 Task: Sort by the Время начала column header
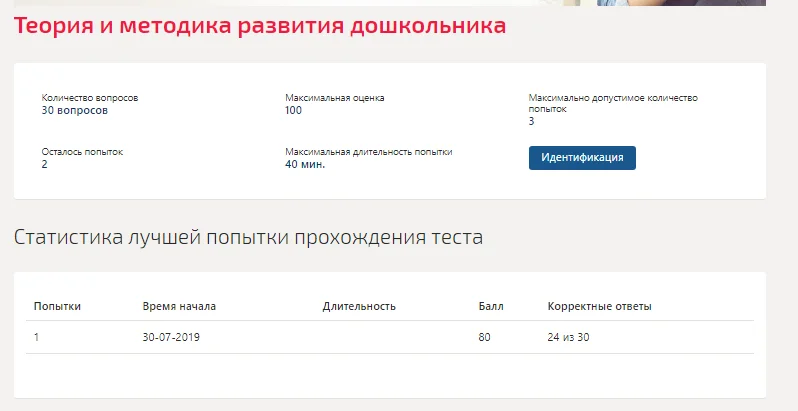point(179,306)
